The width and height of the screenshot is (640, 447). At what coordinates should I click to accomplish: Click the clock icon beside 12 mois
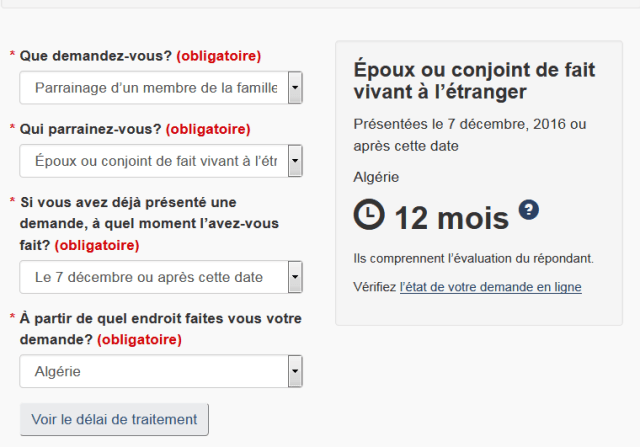coord(369,214)
